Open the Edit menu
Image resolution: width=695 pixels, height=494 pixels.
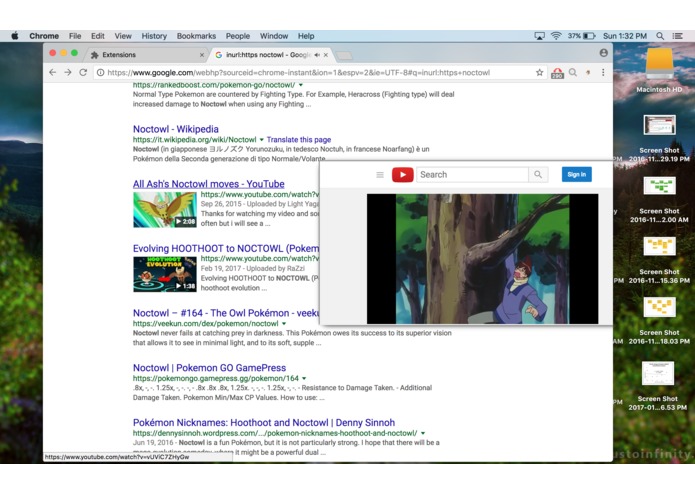98,36
